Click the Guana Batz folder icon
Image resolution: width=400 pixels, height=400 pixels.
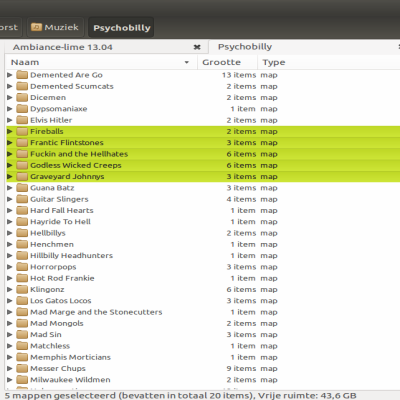pos(22,188)
